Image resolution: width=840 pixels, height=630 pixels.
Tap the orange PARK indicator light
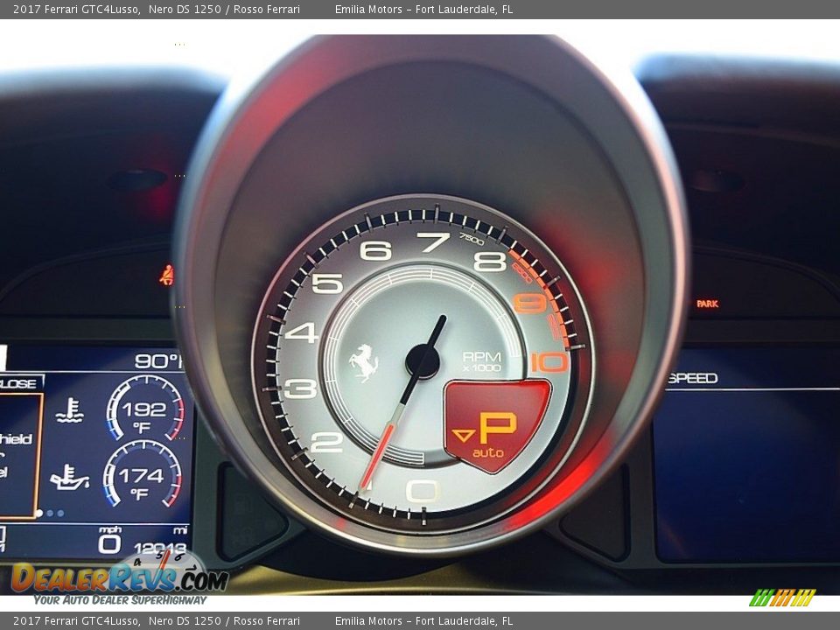(707, 304)
